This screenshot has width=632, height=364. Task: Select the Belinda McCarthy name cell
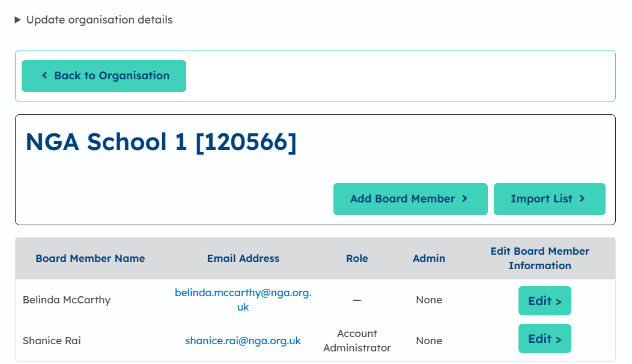click(67, 300)
